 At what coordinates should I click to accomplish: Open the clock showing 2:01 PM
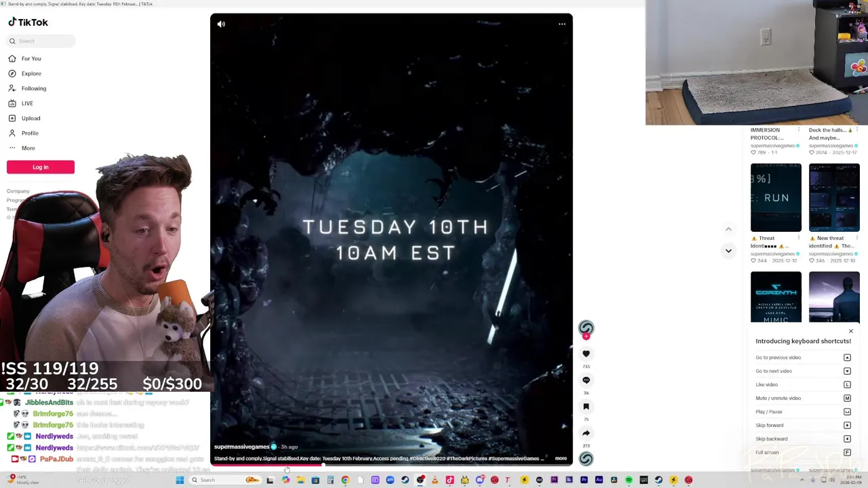(851, 480)
